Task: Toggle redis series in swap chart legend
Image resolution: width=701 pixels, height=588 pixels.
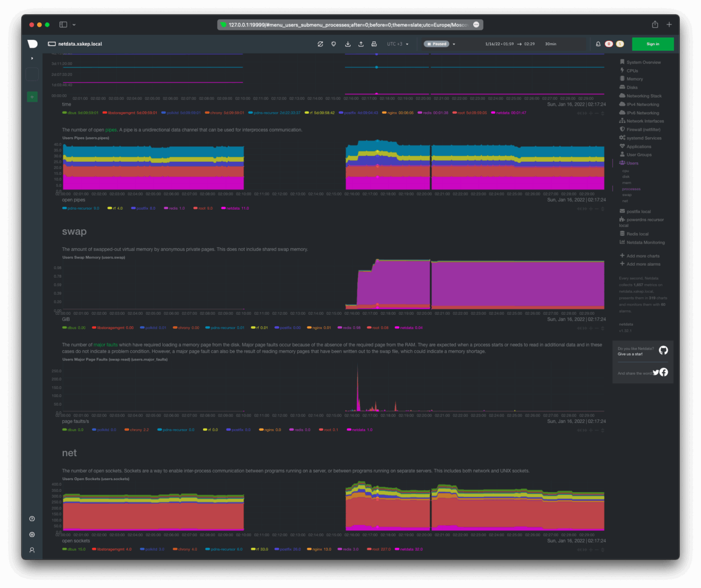Action: tap(350, 328)
